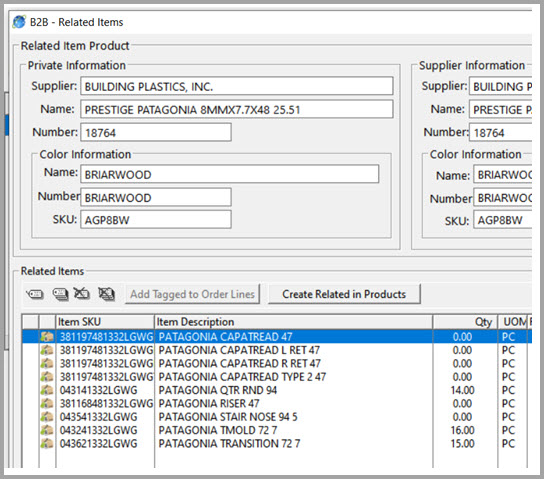Viewport: 544px width, 479px height.
Task: Select row PATAGONIA TRANSITION 72 7
Action: click(x=277, y=443)
